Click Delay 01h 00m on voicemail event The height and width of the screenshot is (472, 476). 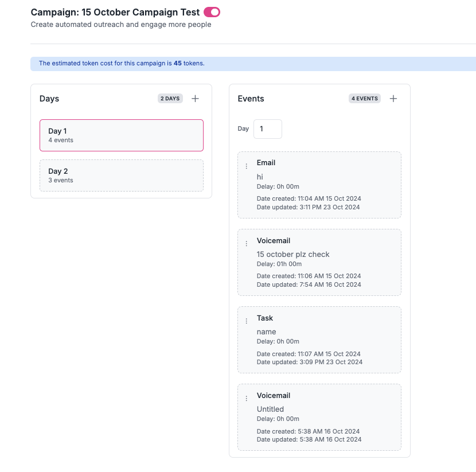[x=279, y=264]
